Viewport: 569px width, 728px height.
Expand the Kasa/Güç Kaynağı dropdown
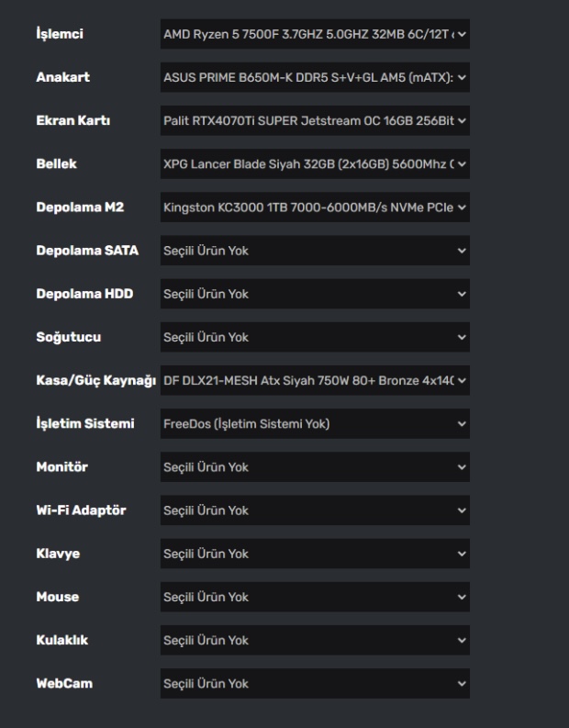314,380
